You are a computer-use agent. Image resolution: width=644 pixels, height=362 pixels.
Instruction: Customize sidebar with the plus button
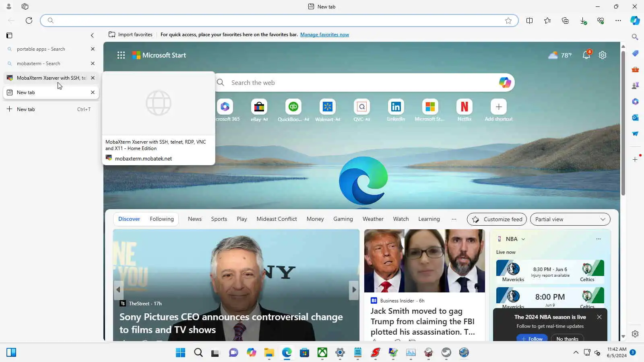pos(635,160)
